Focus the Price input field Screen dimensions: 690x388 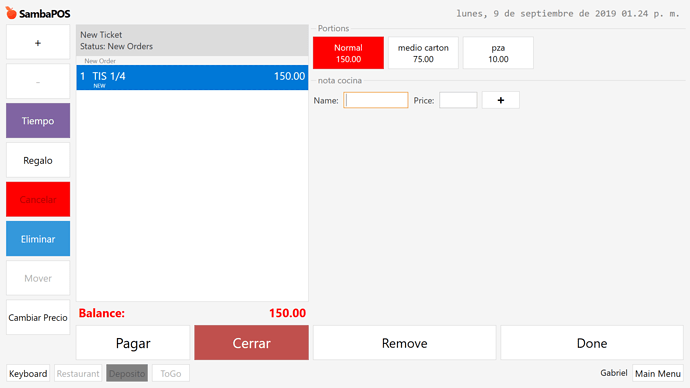coord(458,100)
